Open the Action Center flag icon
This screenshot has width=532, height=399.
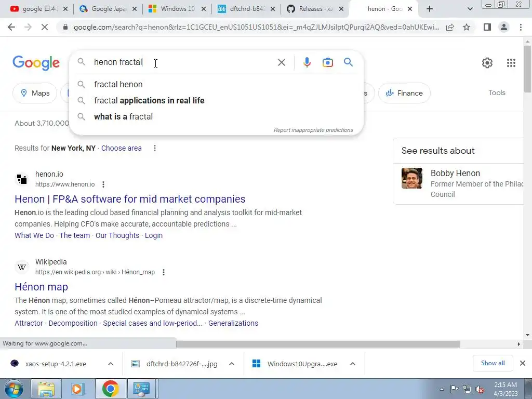point(454,389)
